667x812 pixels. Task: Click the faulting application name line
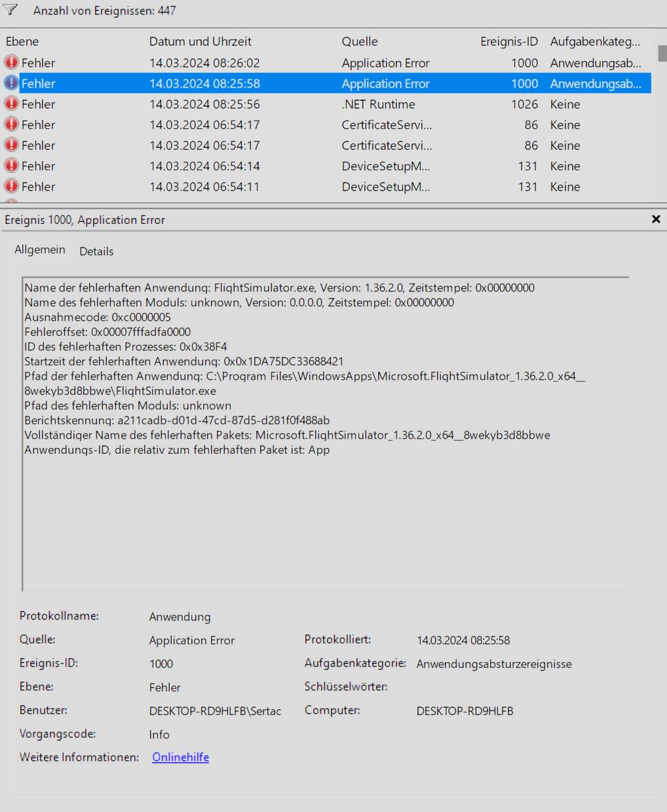[x=279, y=287]
